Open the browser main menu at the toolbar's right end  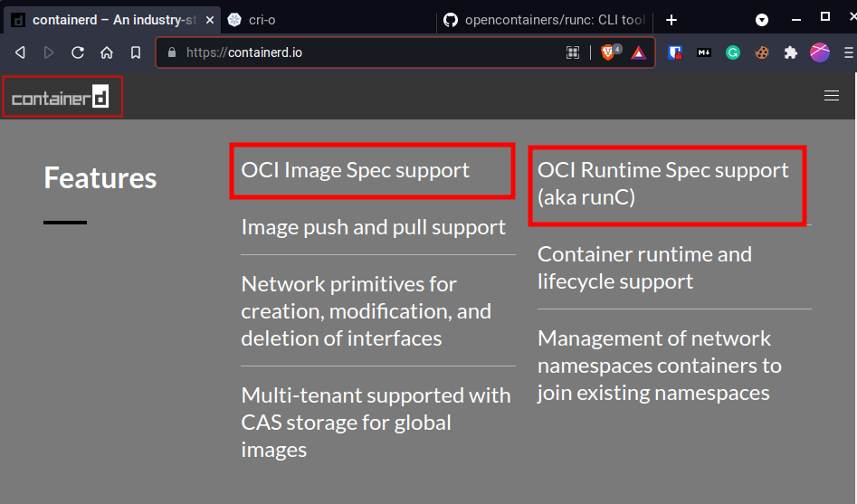coord(849,52)
